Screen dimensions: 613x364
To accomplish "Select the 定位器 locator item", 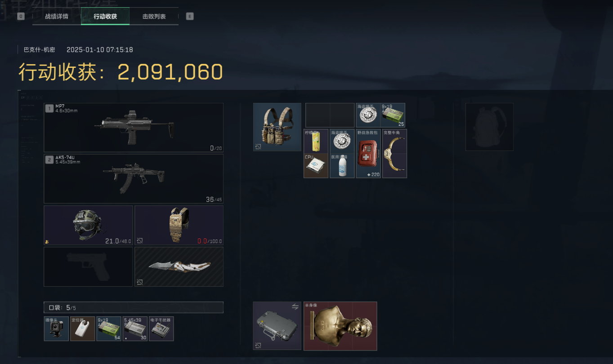I will click(83, 328).
